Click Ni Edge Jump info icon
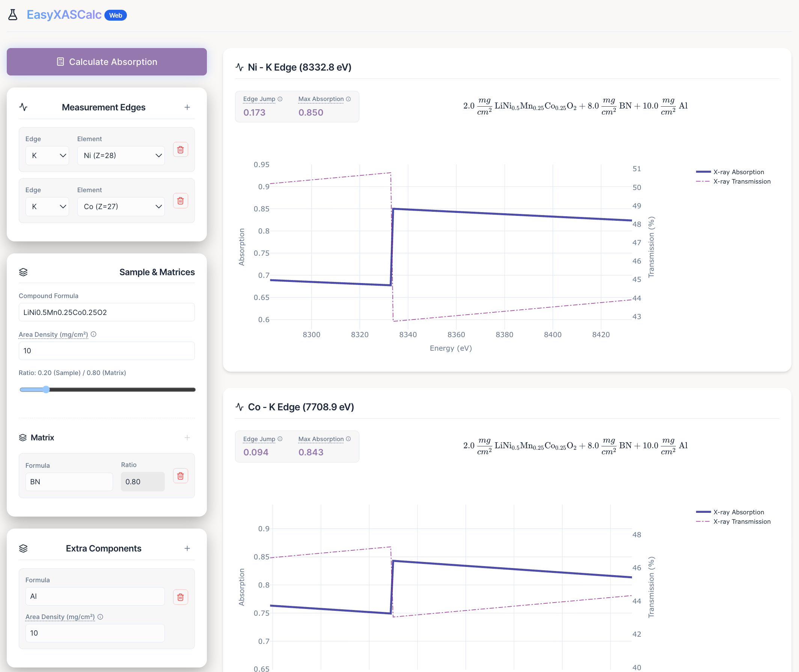This screenshot has width=799, height=672. click(280, 99)
